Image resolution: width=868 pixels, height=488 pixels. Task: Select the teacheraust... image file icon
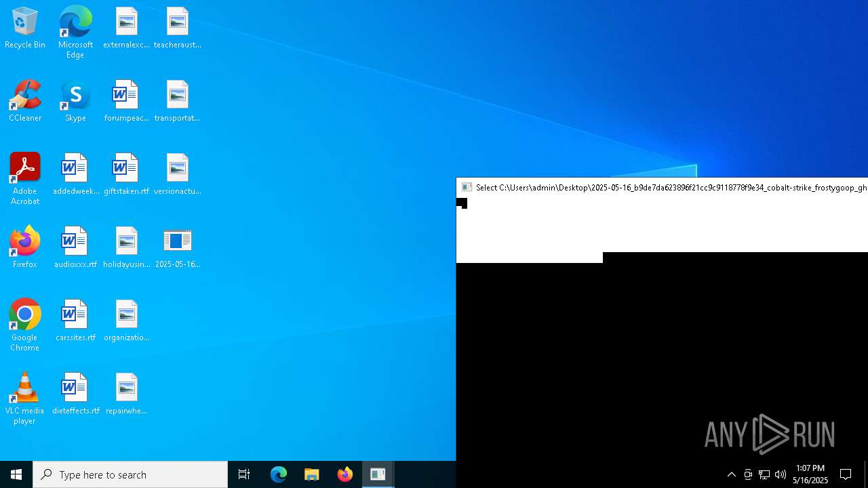click(177, 28)
